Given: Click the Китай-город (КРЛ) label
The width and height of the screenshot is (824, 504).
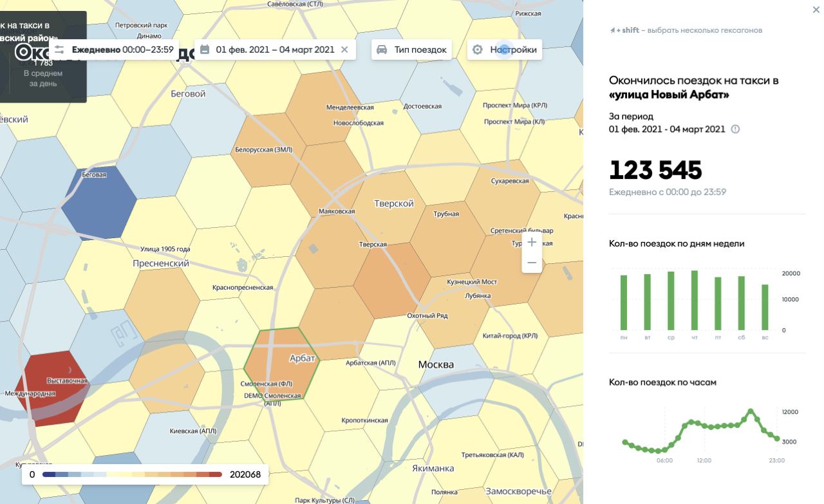Looking at the screenshot, I should (510, 336).
